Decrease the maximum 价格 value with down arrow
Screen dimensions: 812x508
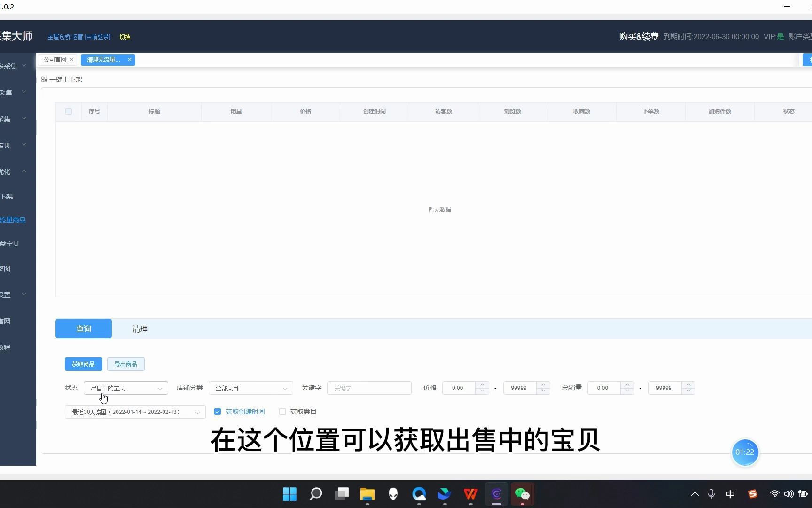(543, 391)
